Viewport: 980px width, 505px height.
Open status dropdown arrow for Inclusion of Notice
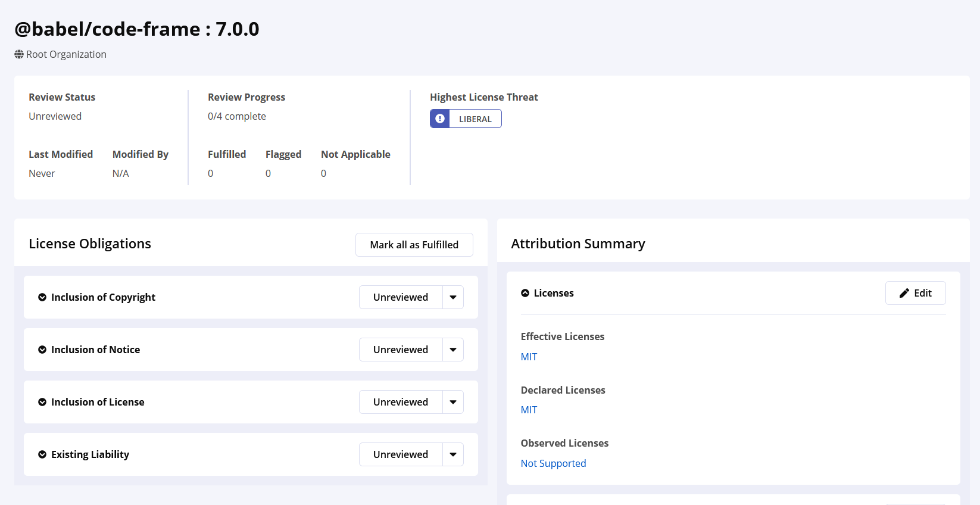[x=453, y=350]
